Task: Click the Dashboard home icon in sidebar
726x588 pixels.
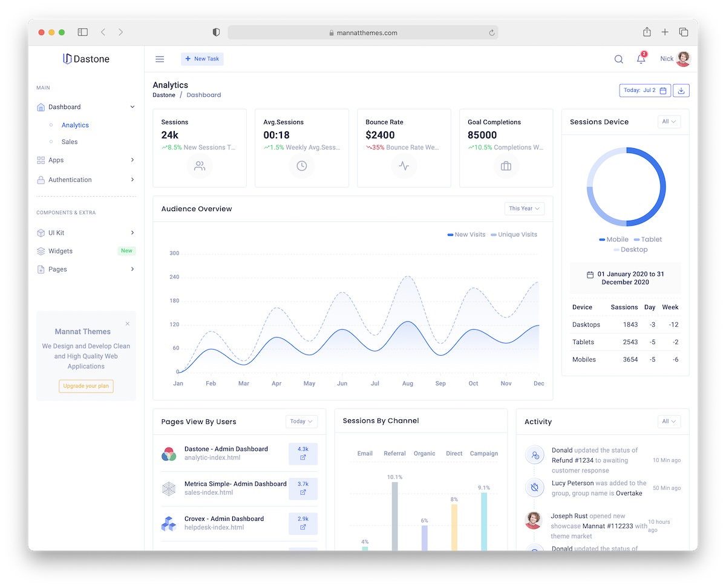Action: [x=41, y=107]
